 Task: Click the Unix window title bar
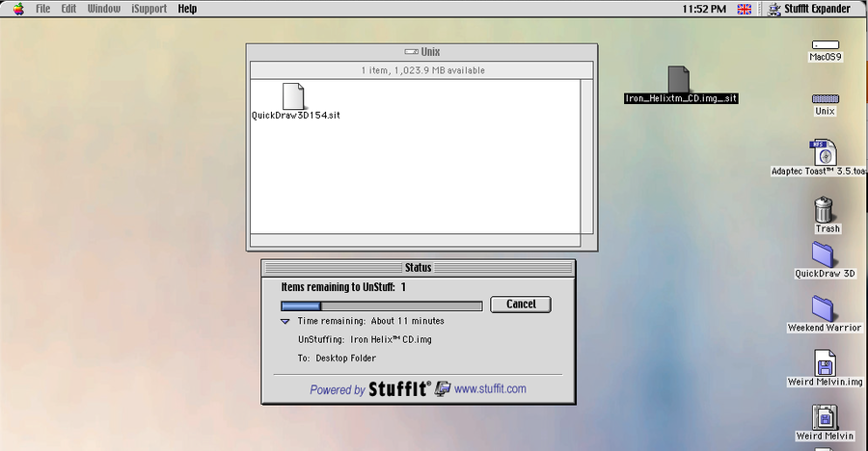pyautogui.click(x=421, y=51)
